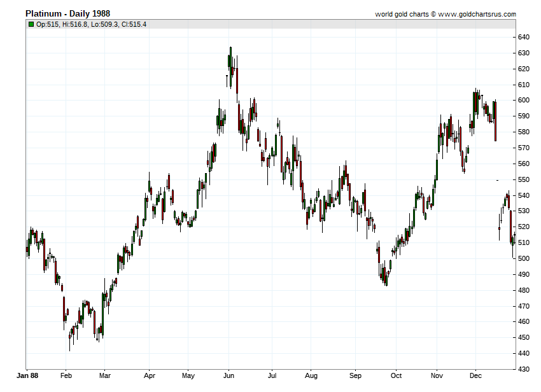541x392 pixels.
Task: Select the 'Apr' x-axis label
Action: (150, 375)
